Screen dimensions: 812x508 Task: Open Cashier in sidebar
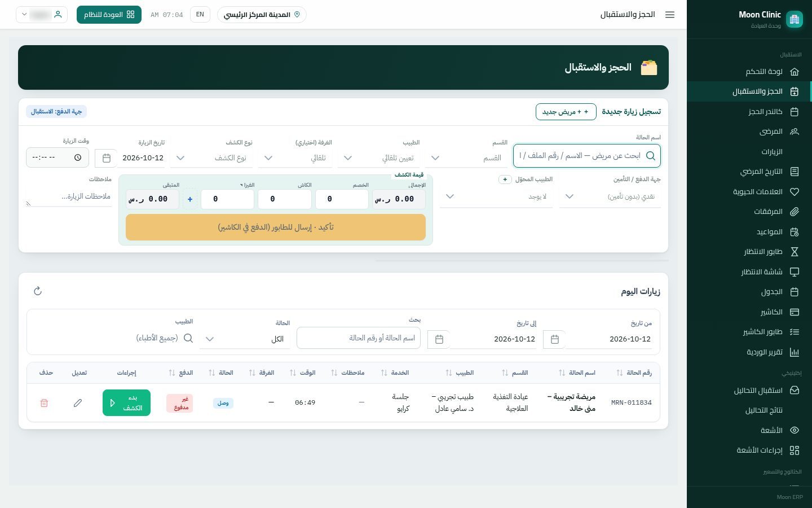click(749, 312)
